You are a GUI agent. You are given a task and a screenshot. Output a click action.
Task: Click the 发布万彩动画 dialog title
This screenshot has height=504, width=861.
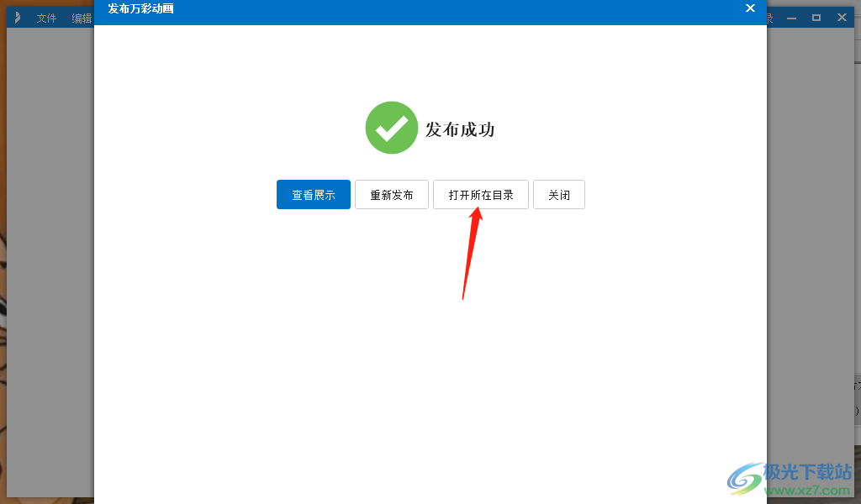point(140,8)
